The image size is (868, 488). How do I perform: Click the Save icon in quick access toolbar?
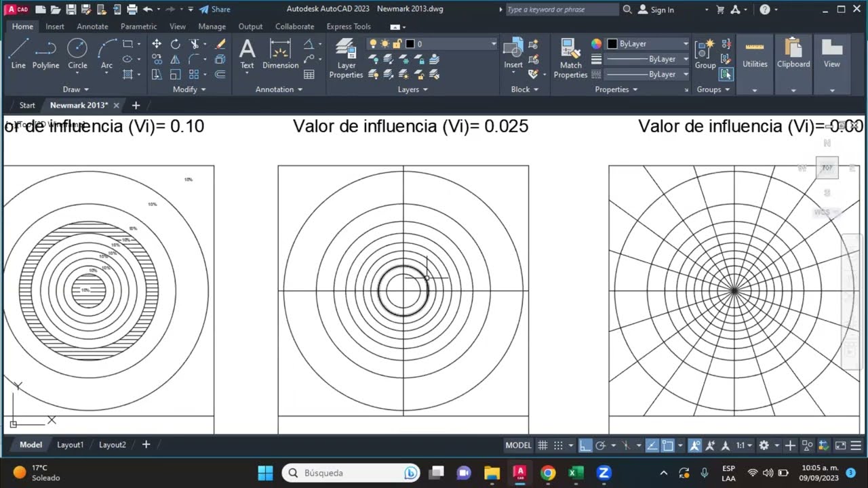(71, 9)
